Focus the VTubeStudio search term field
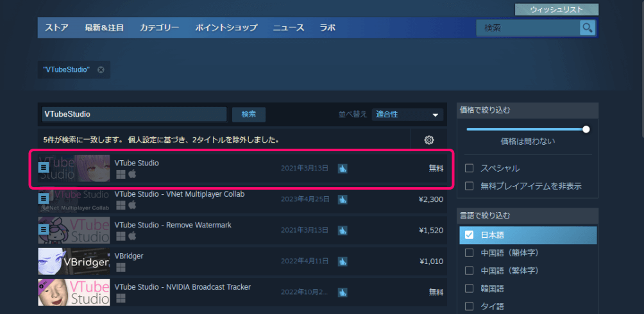 pyautogui.click(x=134, y=115)
